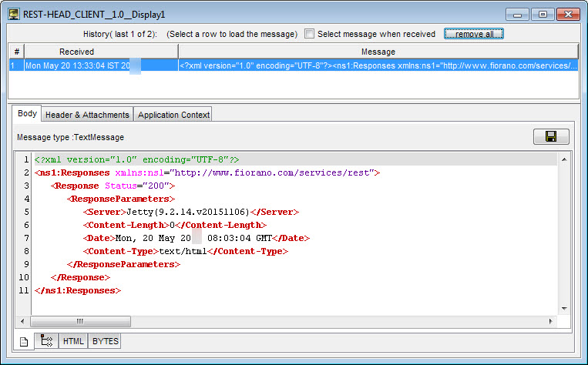588x365 pixels.
Task: Click the # column header
Action: (x=15, y=52)
